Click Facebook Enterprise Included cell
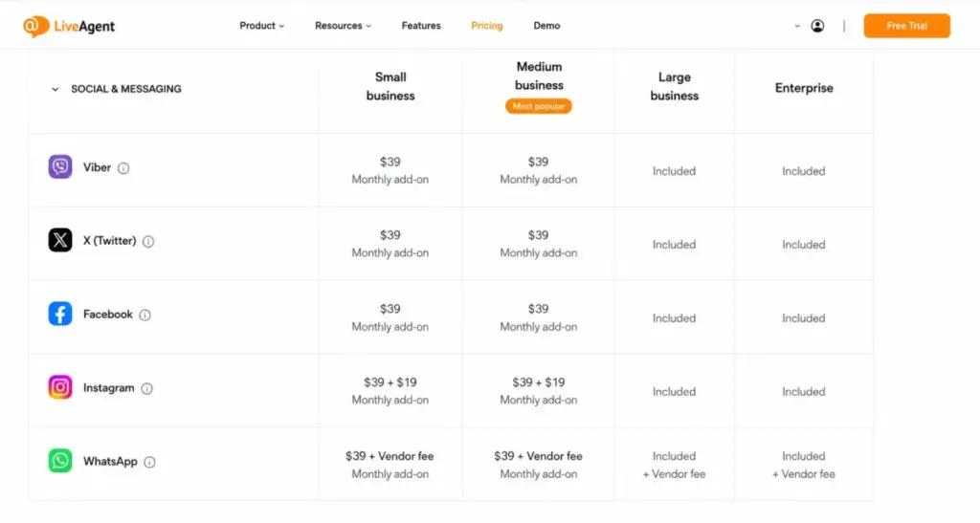Image resolution: width=980 pixels, height=523 pixels. (804, 318)
